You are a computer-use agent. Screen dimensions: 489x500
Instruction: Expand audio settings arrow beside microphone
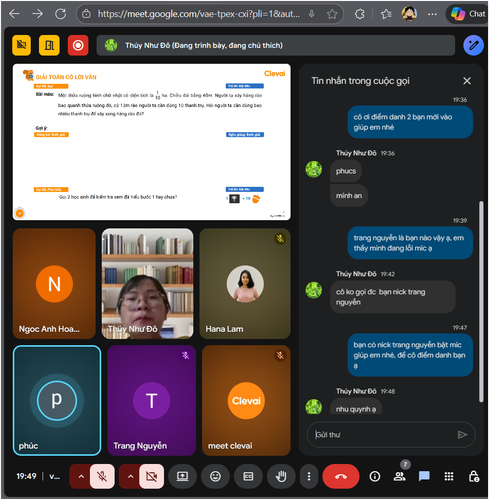[81, 476]
